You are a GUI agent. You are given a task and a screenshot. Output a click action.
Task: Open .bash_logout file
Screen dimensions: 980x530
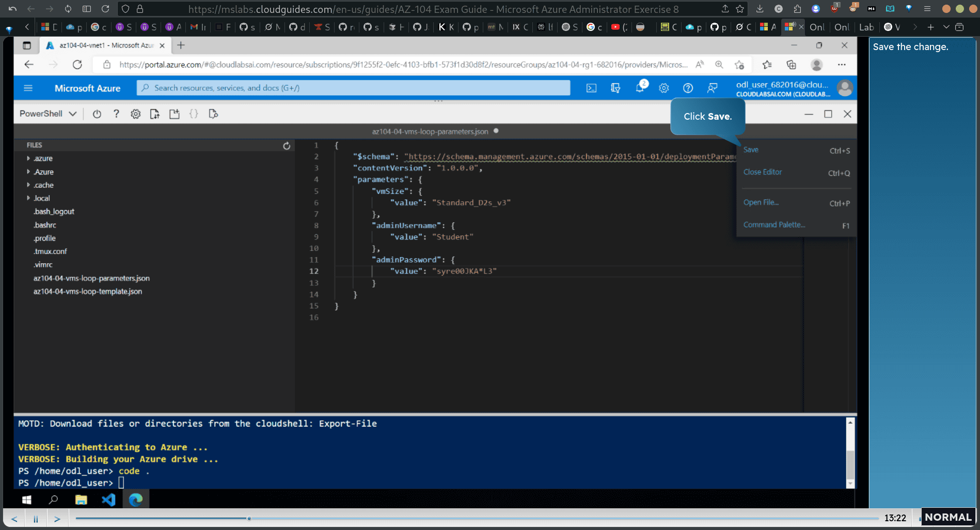(x=54, y=212)
